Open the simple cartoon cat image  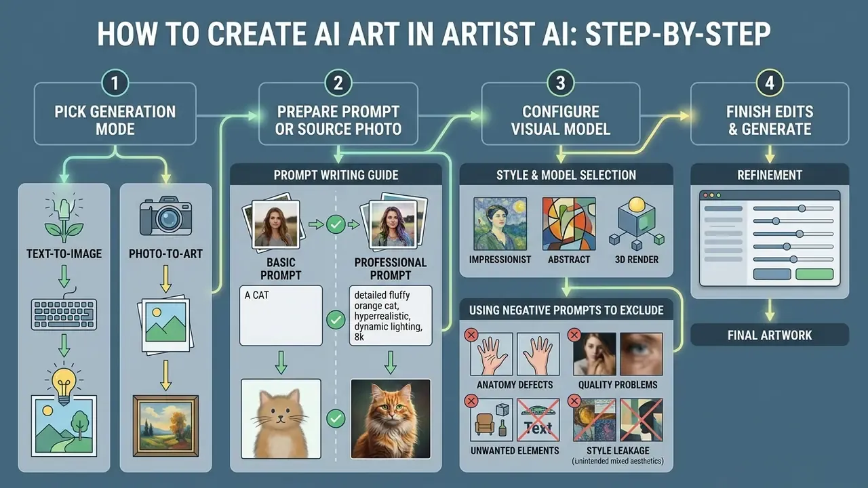(281, 418)
